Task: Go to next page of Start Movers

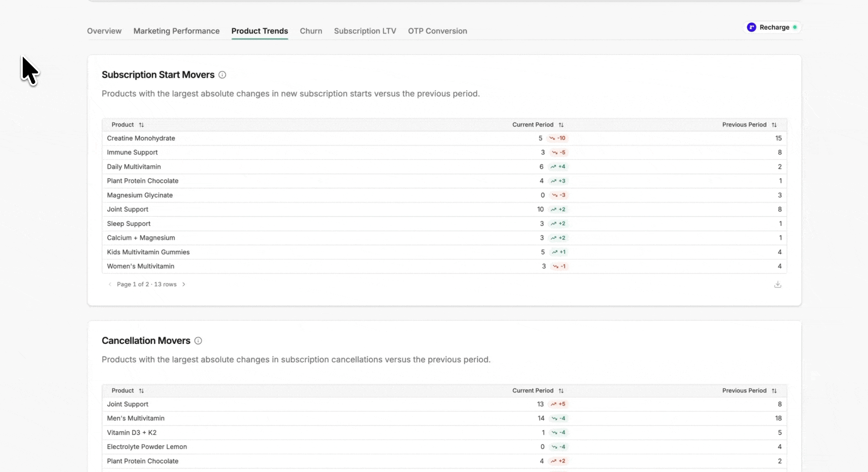Action: 184,285
